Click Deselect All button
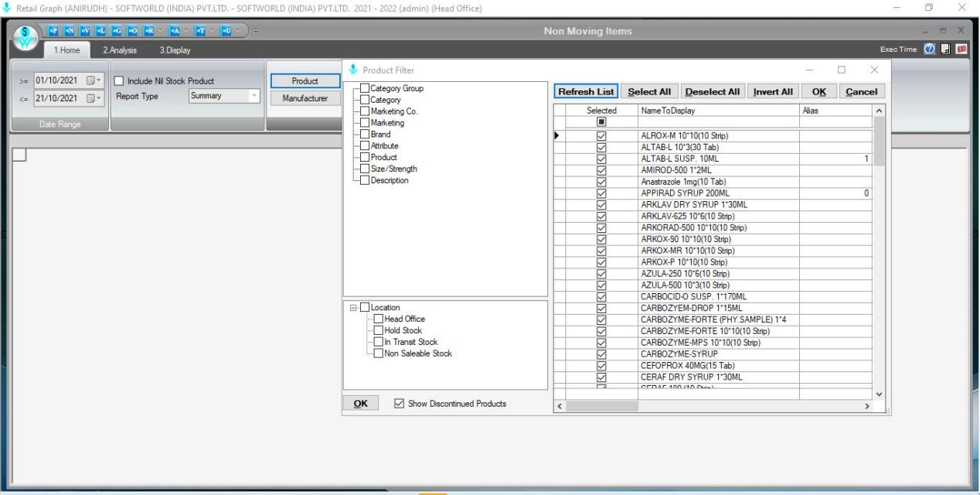 714,92
